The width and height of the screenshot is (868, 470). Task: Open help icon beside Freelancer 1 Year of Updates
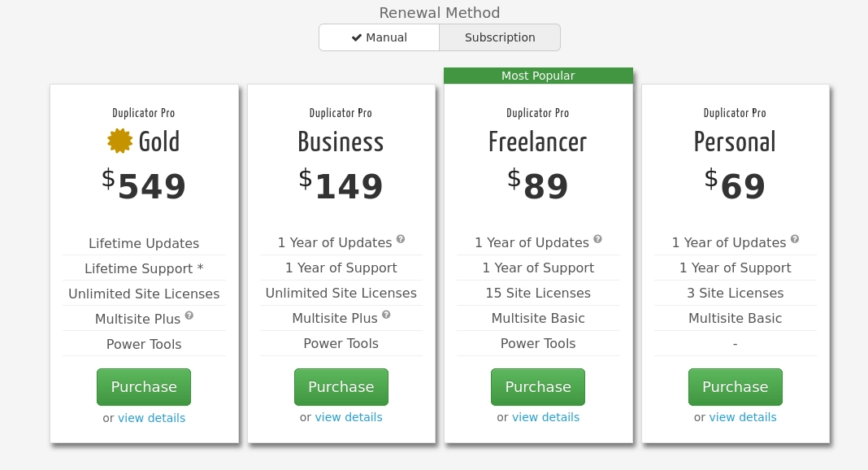(x=598, y=239)
